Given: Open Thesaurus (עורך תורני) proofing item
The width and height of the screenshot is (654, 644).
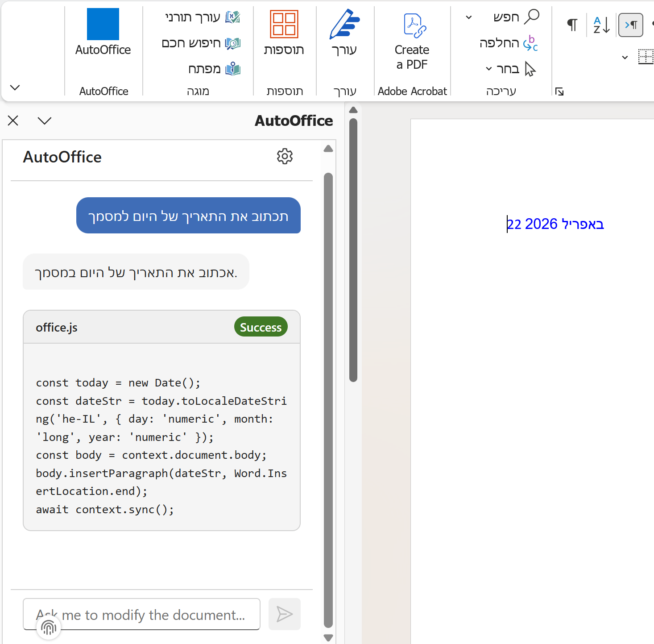Looking at the screenshot, I should tap(202, 17).
